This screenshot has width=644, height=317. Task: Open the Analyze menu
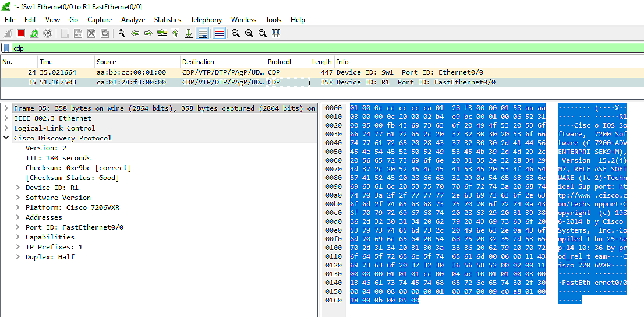pyautogui.click(x=133, y=20)
